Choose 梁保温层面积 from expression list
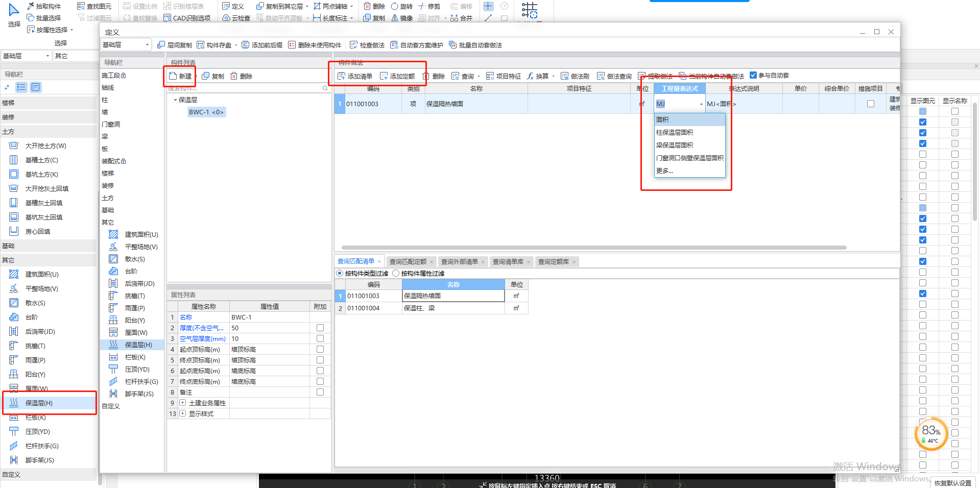The image size is (980, 488). tap(689, 145)
